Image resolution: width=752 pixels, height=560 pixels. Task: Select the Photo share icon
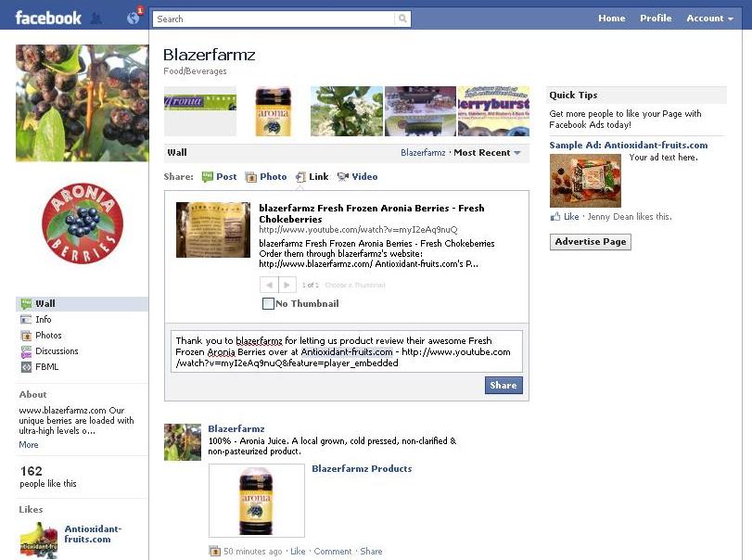click(251, 177)
